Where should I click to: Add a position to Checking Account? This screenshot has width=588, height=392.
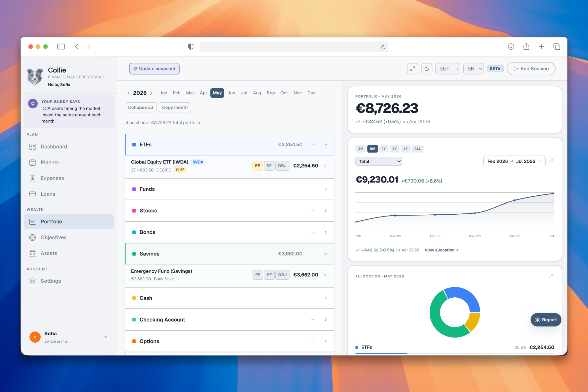313,320
